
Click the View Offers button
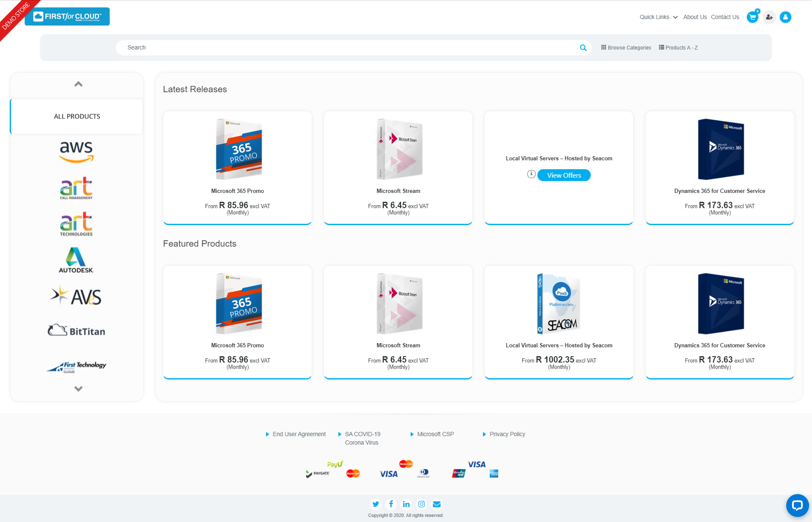(564, 175)
